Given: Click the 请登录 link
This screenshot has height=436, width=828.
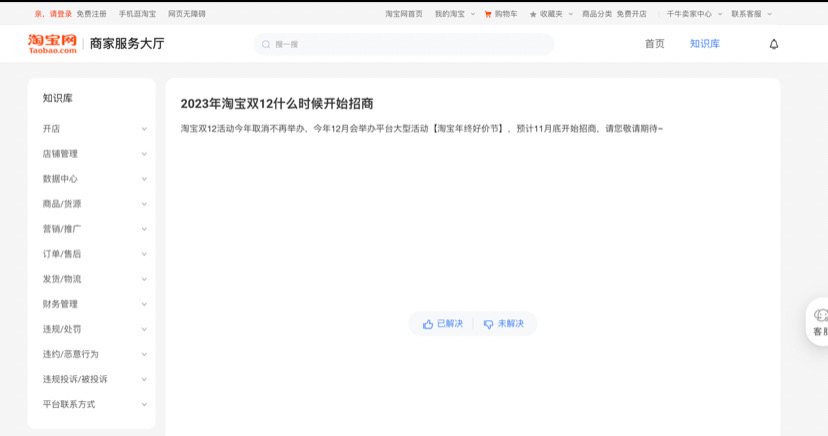Looking at the screenshot, I should pyautogui.click(x=61, y=14).
